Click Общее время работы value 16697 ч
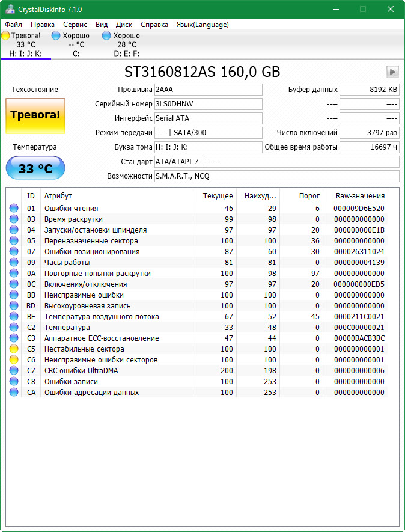This screenshot has height=532, width=405. [370, 147]
